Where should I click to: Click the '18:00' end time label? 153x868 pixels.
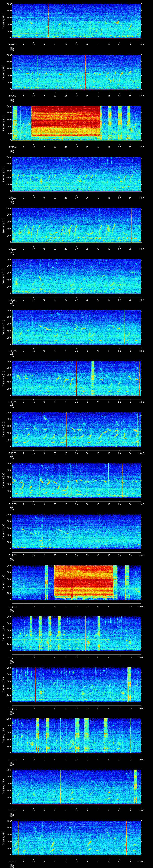point(141,861)
